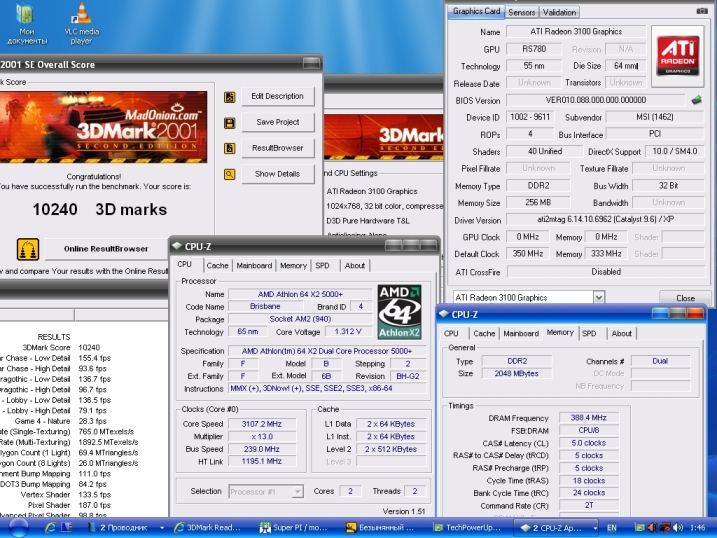717x538 pixels.
Task: Click the BIOS save chip icon in GPU-Z
Action: click(x=696, y=100)
